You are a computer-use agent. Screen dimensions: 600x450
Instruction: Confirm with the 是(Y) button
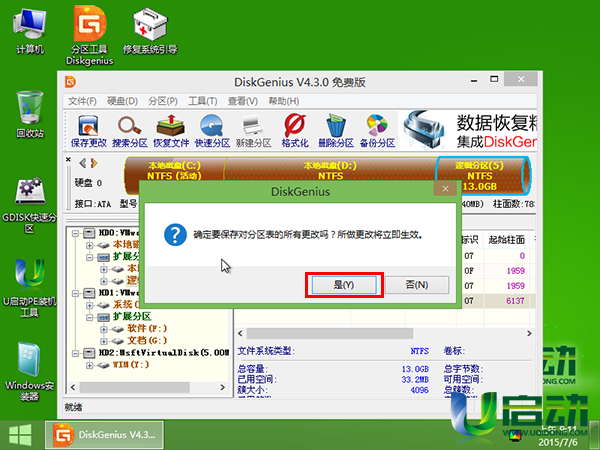point(344,285)
